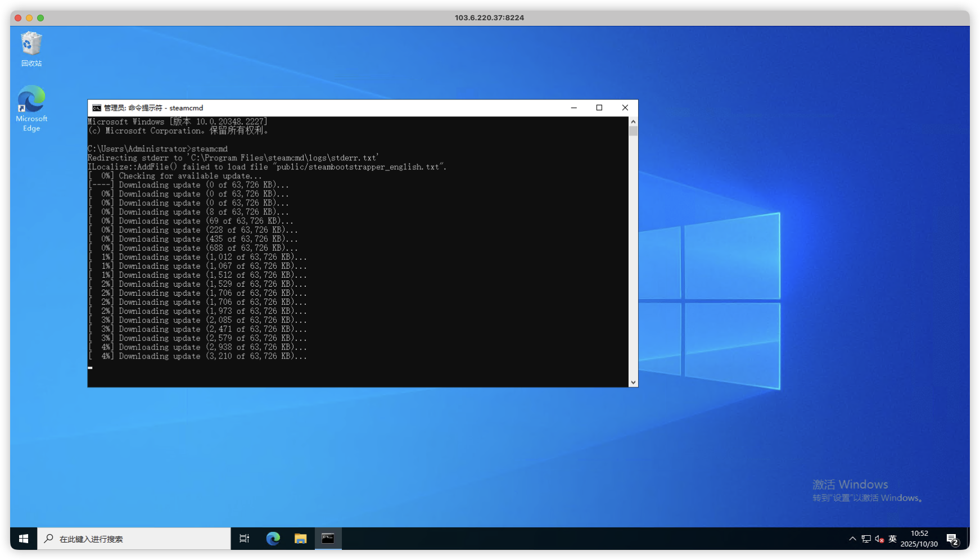
Task: Select the command prompt taskbar button
Action: [x=328, y=539]
